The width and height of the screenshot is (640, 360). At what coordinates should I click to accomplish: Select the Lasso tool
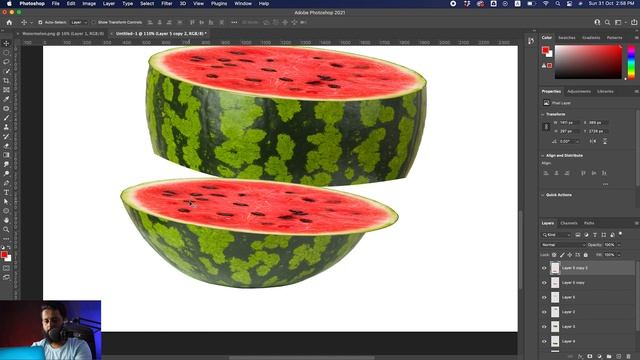(6, 62)
